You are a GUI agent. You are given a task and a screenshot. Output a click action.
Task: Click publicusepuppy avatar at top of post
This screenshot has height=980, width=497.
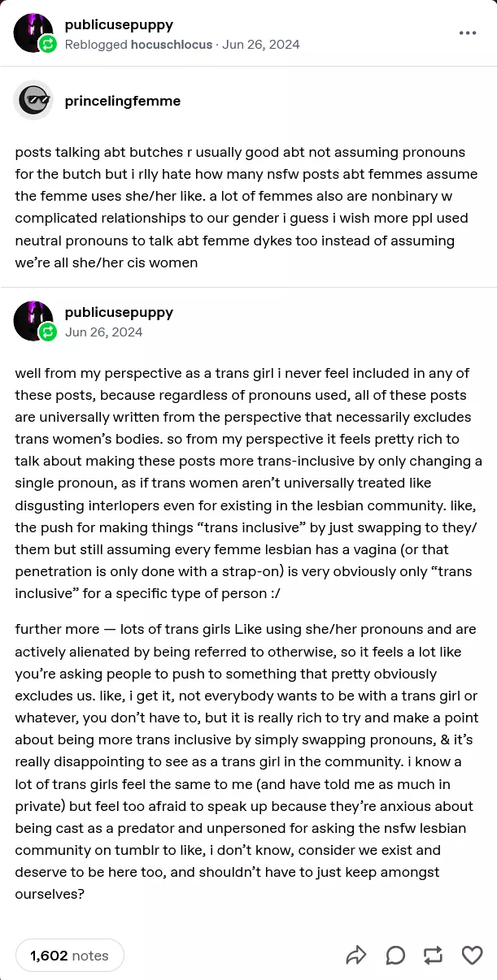(x=33, y=33)
